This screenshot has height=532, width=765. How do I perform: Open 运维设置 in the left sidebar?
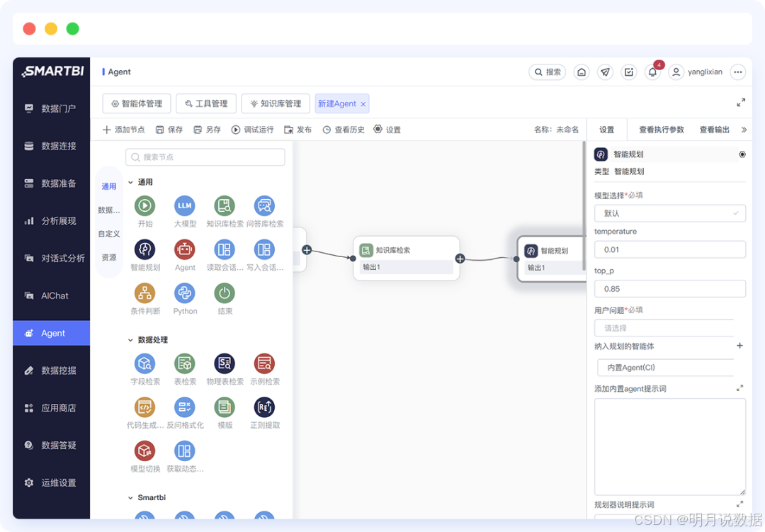tap(51, 482)
